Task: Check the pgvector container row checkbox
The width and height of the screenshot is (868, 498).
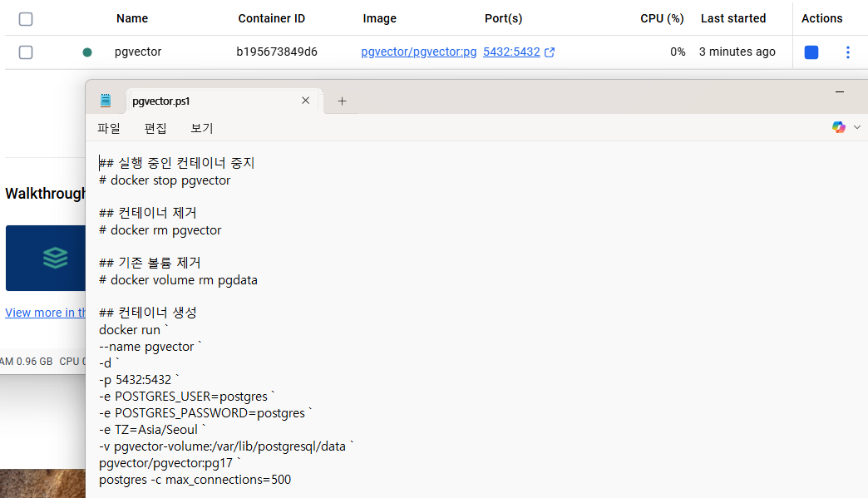Action: [26, 52]
